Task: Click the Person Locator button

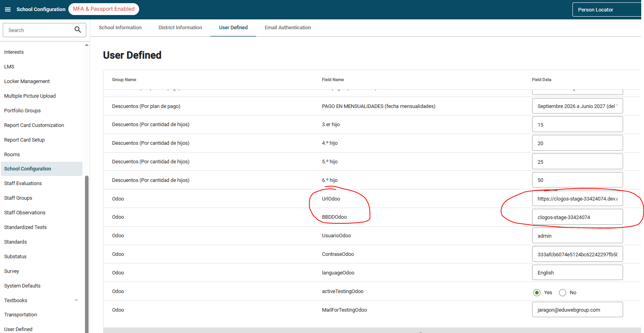Action: [x=607, y=9]
